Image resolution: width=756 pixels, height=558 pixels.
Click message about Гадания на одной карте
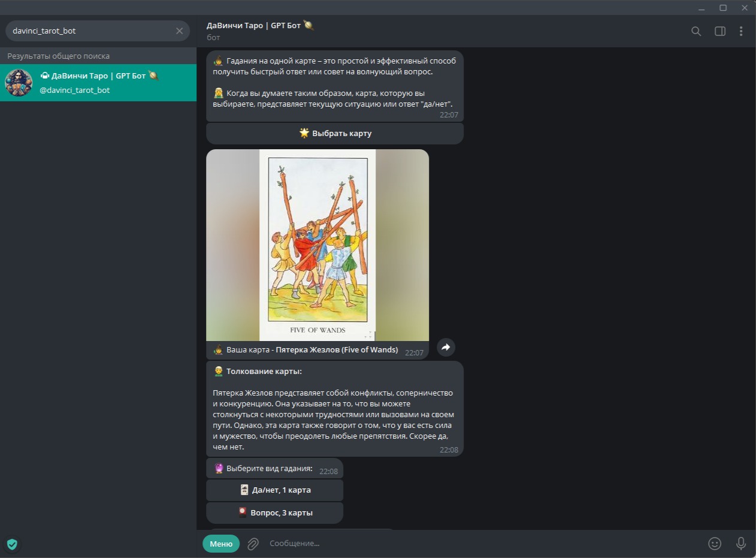[335, 86]
